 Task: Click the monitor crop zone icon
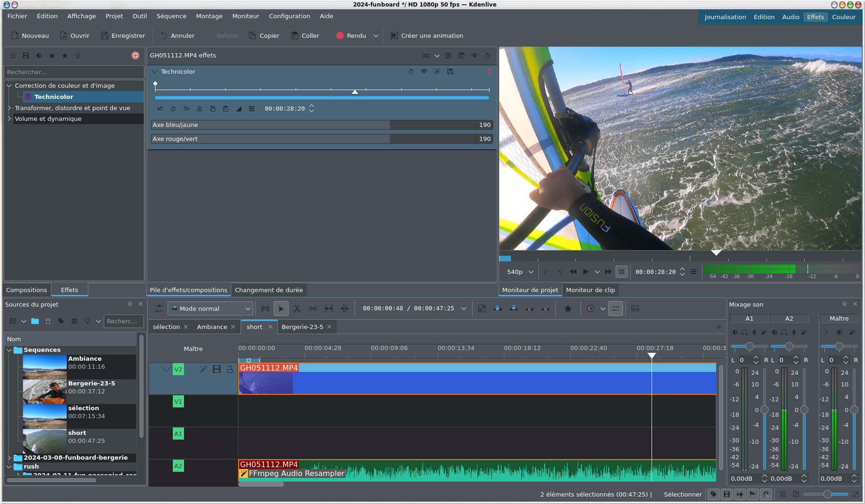[x=621, y=272]
